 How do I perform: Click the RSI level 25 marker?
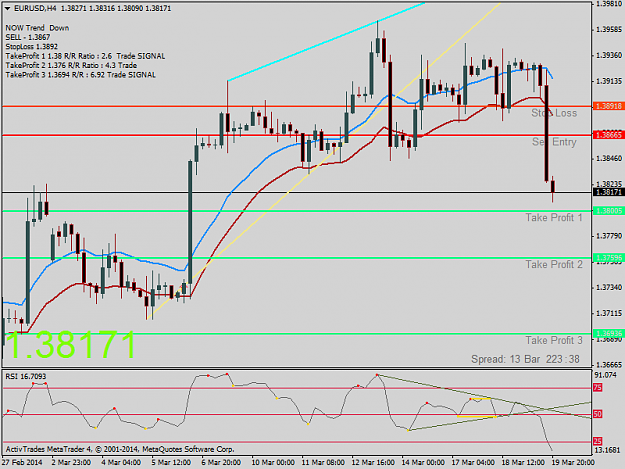(597, 441)
